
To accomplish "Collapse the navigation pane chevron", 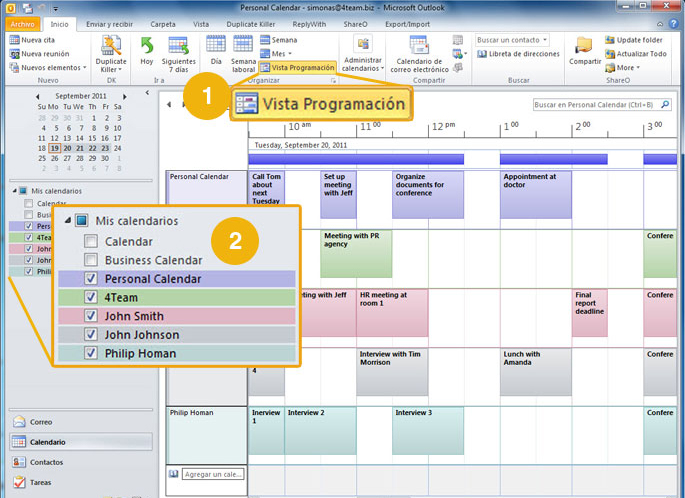I will (x=147, y=93).
